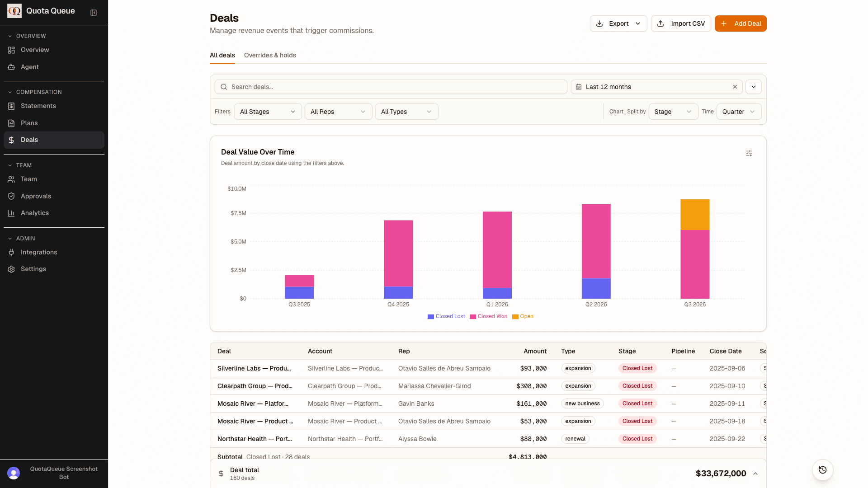Click the Q3 2026 Open bar segment
Image resolution: width=868 pixels, height=488 pixels.
point(695,215)
